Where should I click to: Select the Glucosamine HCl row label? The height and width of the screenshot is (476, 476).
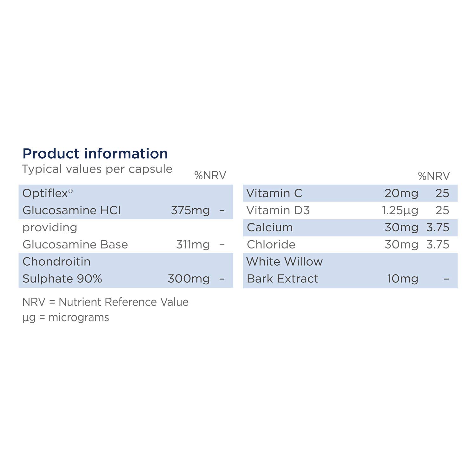coord(71,210)
